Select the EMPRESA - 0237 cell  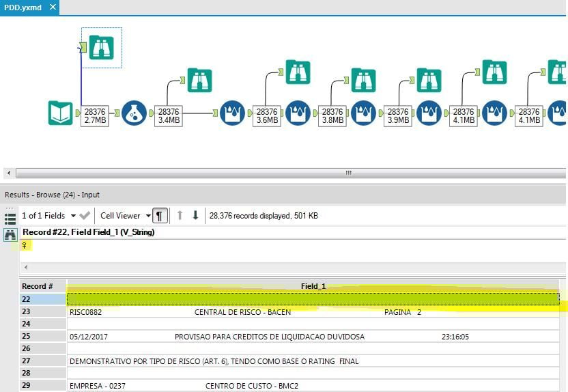point(313,385)
